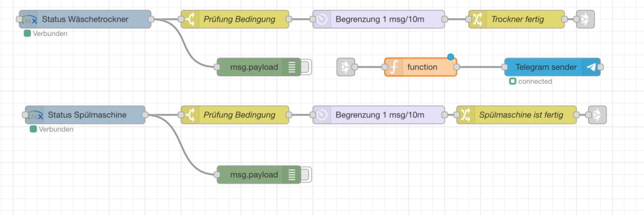Select the link in node before function
644x215 pixels.
click(x=346, y=67)
